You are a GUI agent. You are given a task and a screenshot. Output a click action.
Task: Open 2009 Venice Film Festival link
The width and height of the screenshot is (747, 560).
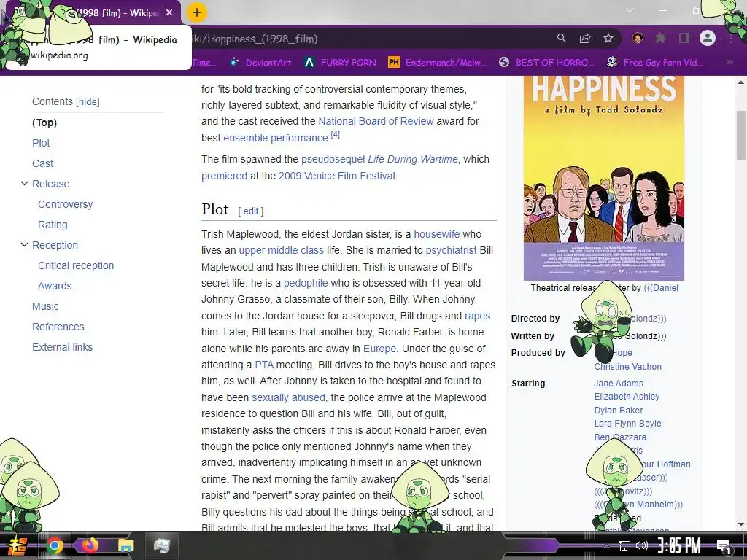click(337, 176)
